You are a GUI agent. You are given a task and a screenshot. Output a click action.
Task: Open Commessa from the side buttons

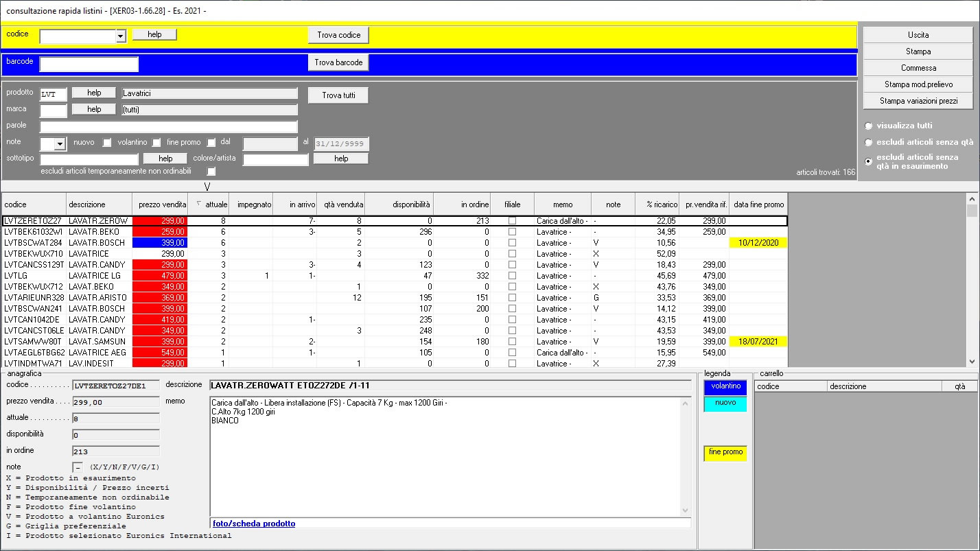click(x=918, y=68)
